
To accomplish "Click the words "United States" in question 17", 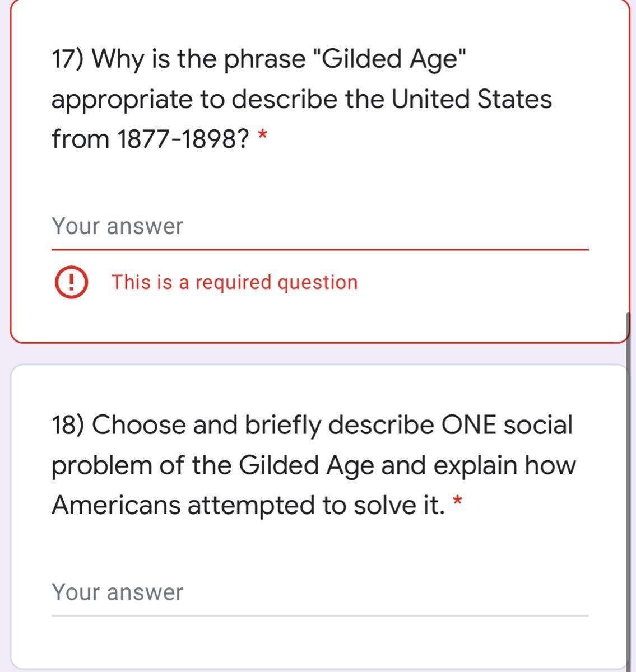I will coord(471,99).
